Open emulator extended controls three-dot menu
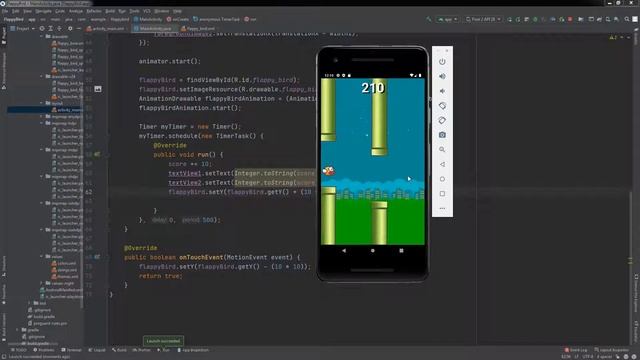The width and height of the screenshot is (640, 360). coord(442,209)
